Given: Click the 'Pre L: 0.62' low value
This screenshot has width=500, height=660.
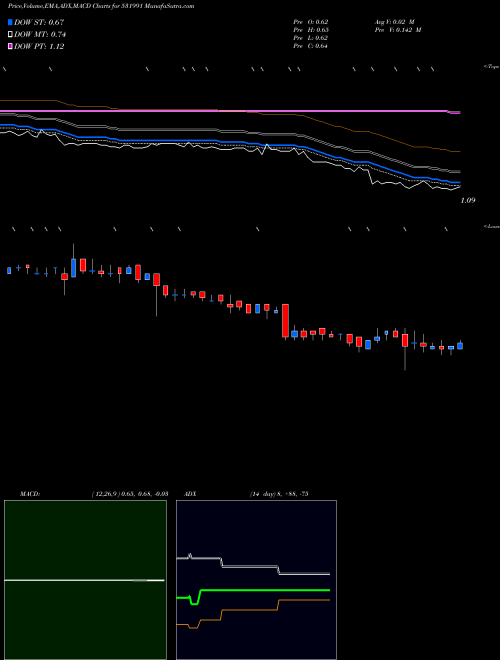Looking at the screenshot, I should 311,38.
